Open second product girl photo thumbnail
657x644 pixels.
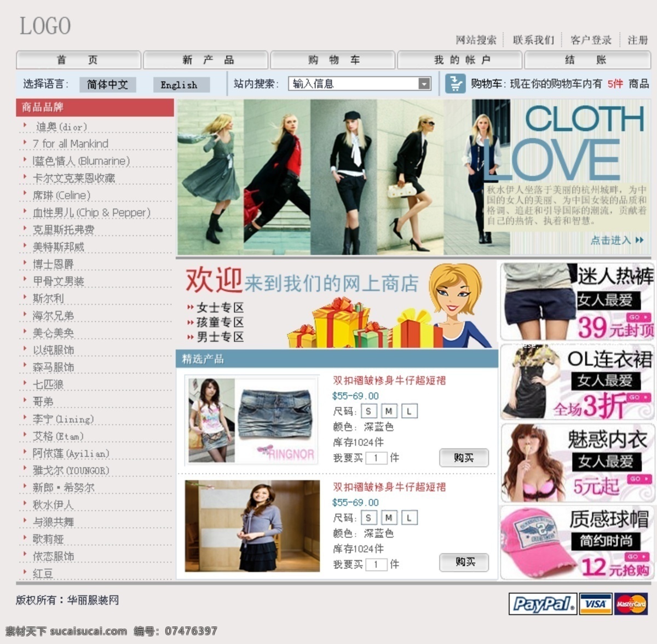tap(252, 526)
